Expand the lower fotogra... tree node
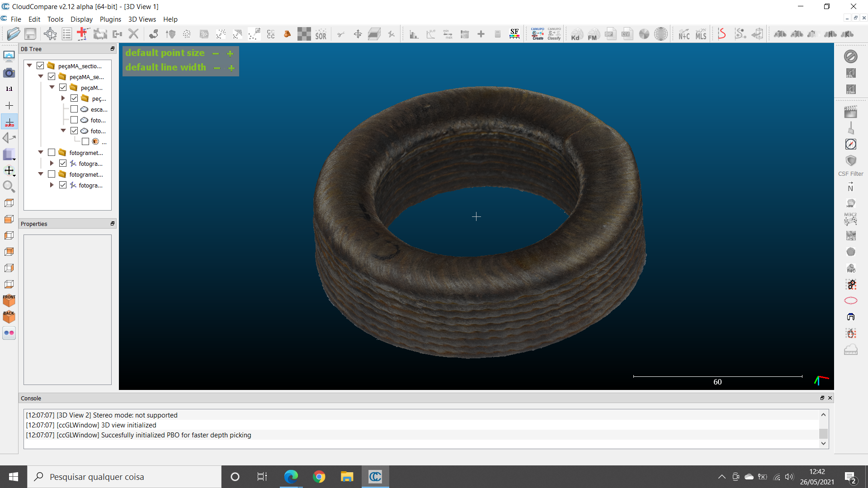The image size is (868, 488). click(x=51, y=185)
